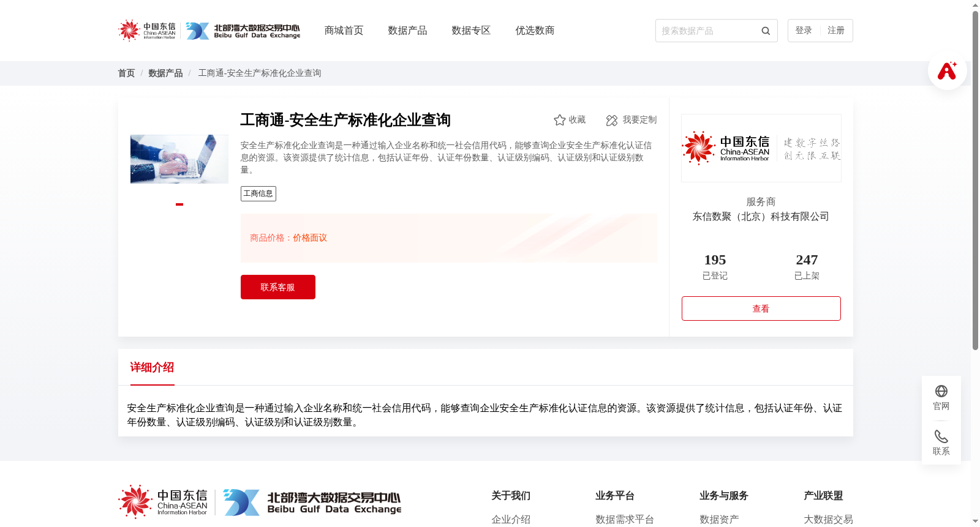Click the red 联系客服 button
Viewport: 980px width, 527px height.
[x=278, y=287]
